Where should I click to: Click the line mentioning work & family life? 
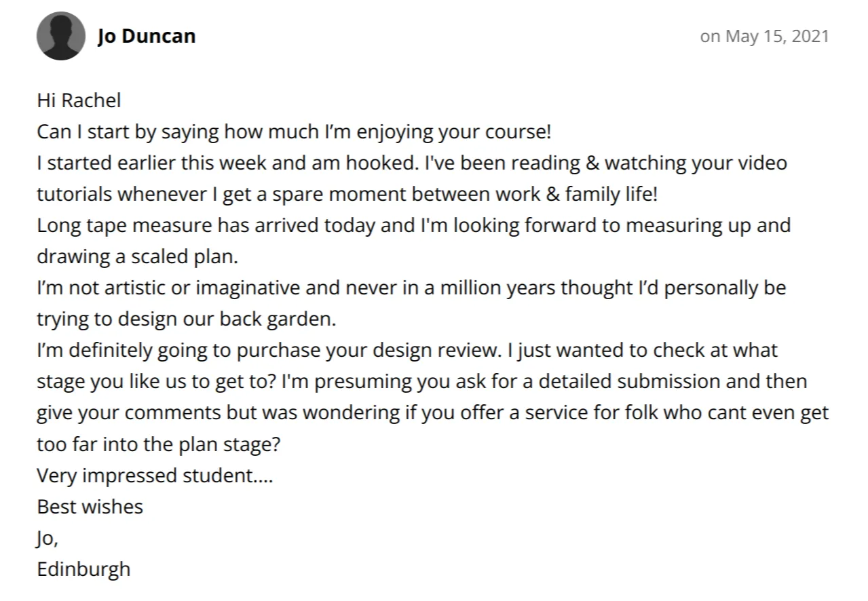click(347, 194)
